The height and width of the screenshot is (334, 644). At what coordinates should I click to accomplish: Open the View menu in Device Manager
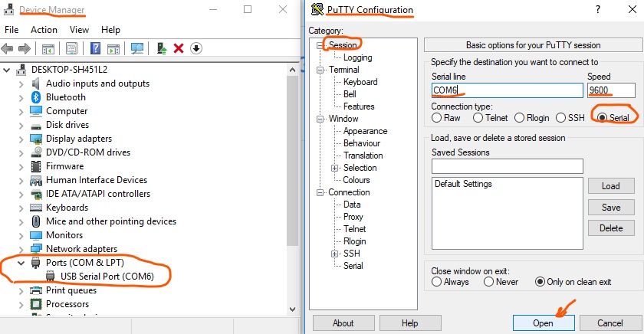(80, 30)
